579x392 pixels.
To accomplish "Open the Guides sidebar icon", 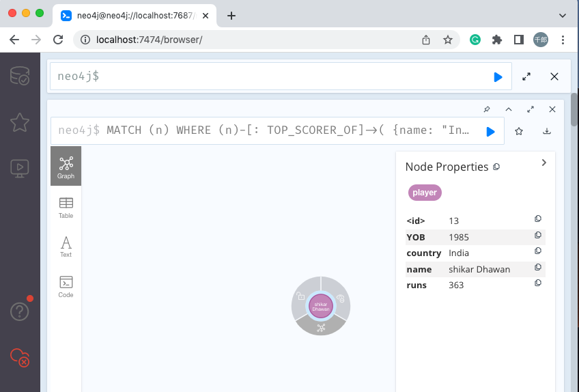I will click(20, 169).
